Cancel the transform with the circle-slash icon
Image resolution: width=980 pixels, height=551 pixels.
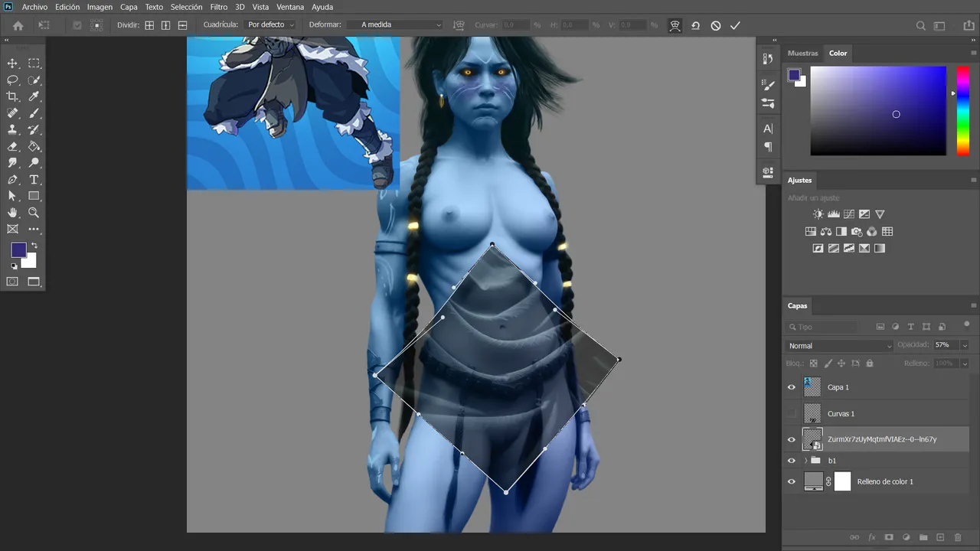pyautogui.click(x=715, y=25)
